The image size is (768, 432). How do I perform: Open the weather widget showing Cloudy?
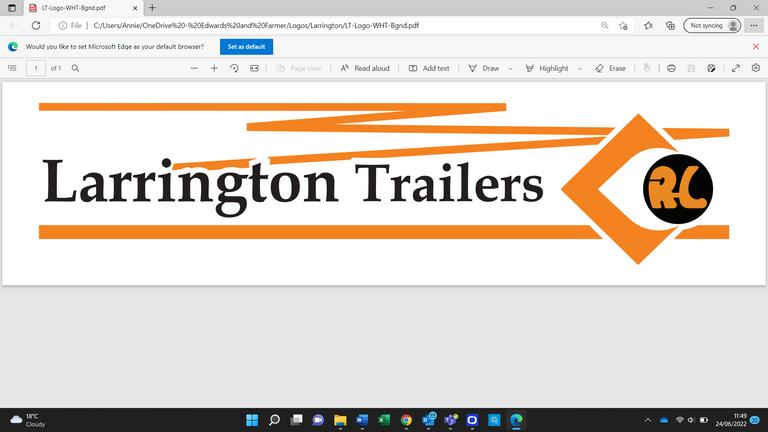tap(28, 420)
